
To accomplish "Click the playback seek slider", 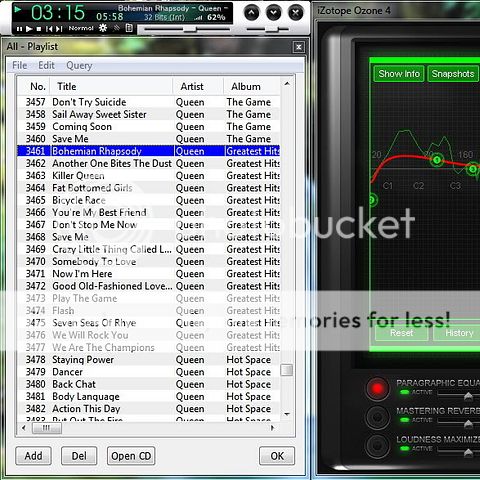I will [x=187, y=29].
